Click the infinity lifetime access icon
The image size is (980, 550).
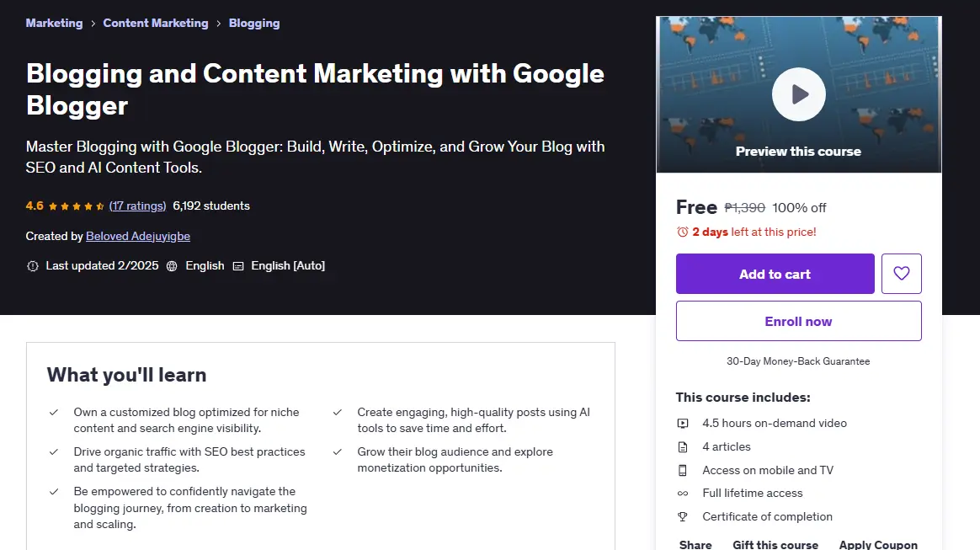click(683, 494)
